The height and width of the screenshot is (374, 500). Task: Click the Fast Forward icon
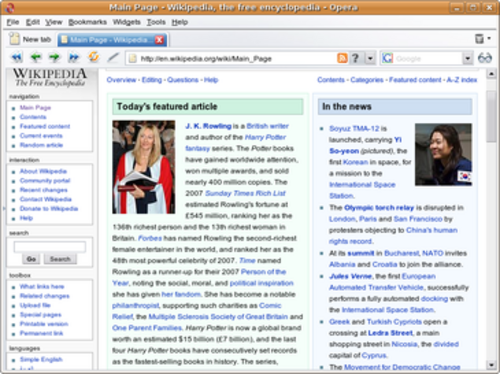pyautogui.click(x=73, y=58)
